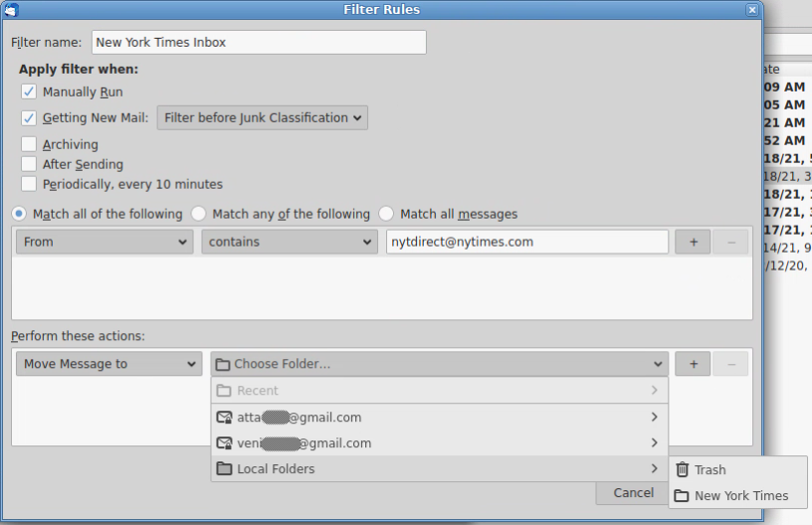Viewport: 812px width, 525px height.
Task: Enable the After Sending checkbox
Action: point(29,164)
